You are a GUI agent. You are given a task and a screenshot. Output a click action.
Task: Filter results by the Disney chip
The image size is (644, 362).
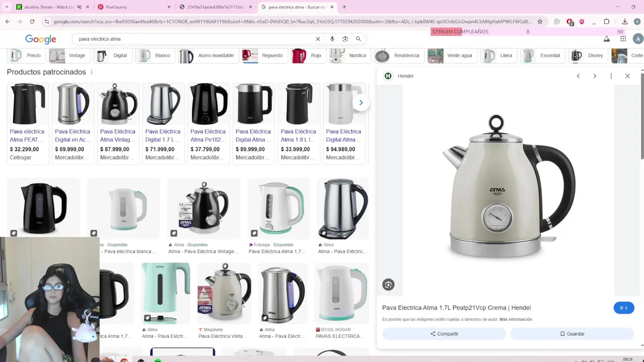[588, 55]
